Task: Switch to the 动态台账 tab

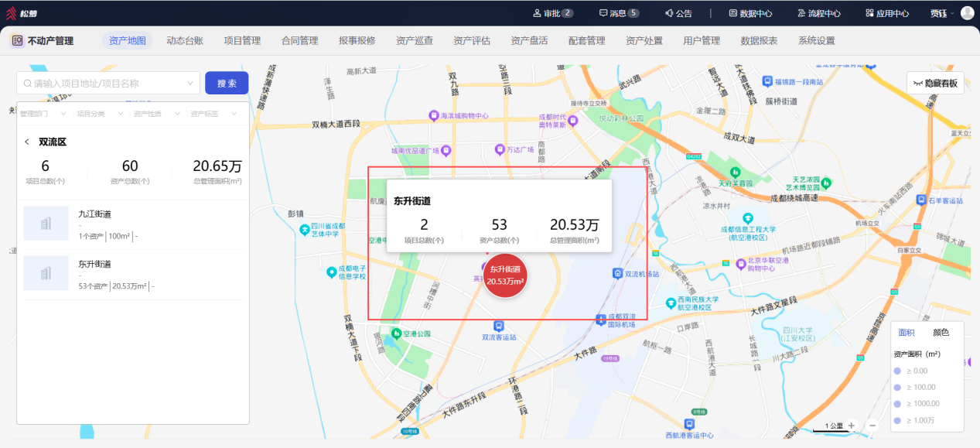Action: tap(185, 41)
